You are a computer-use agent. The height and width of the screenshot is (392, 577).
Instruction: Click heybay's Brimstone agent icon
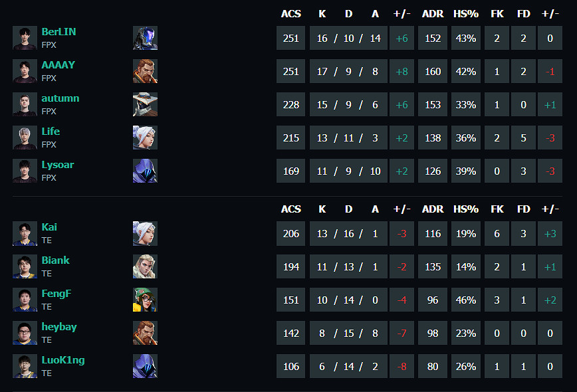145,333
